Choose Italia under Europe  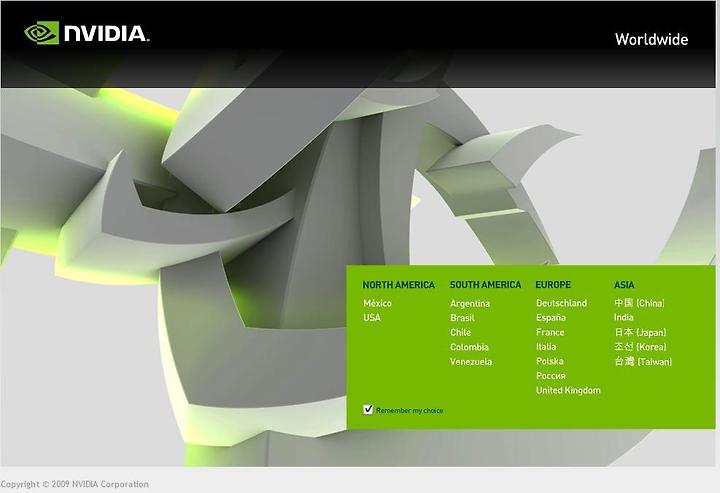546,347
